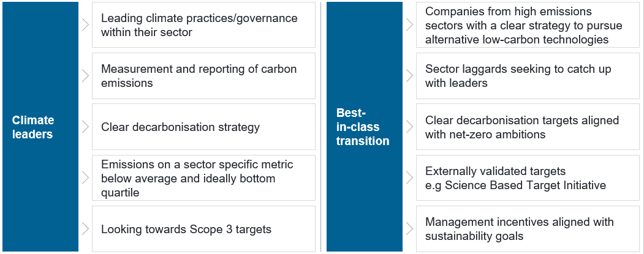Click chevron beside Companies from high emissions
Screen dimensions: 644x254
pyautogui.click(x=409, y=25)
